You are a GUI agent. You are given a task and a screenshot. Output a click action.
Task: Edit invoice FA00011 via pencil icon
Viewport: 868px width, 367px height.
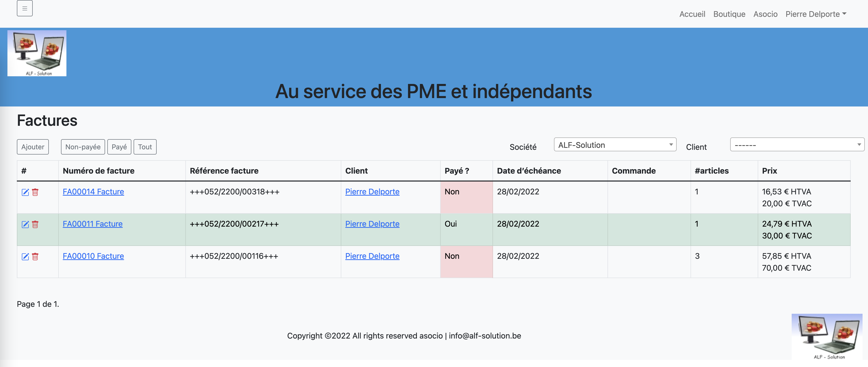coord(25,225)
